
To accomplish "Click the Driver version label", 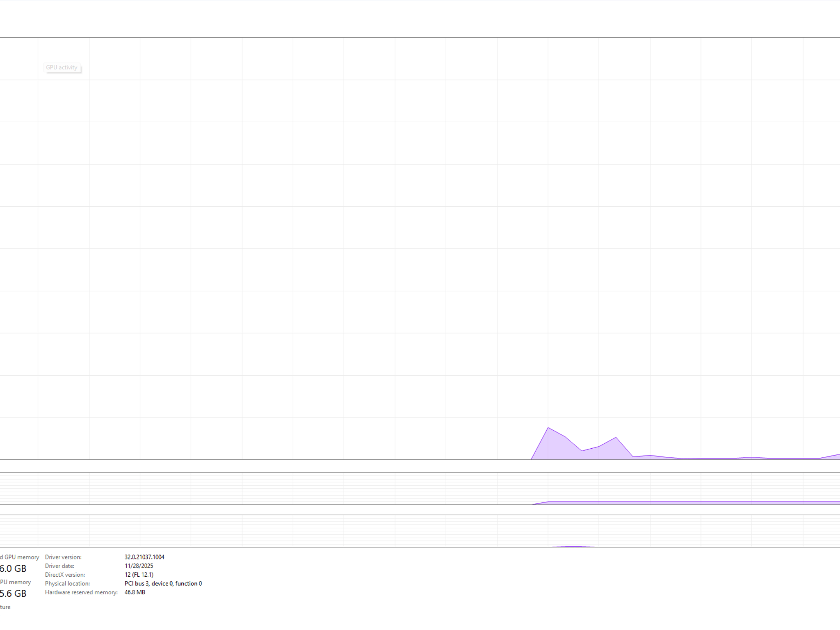I will click(63, 557).
